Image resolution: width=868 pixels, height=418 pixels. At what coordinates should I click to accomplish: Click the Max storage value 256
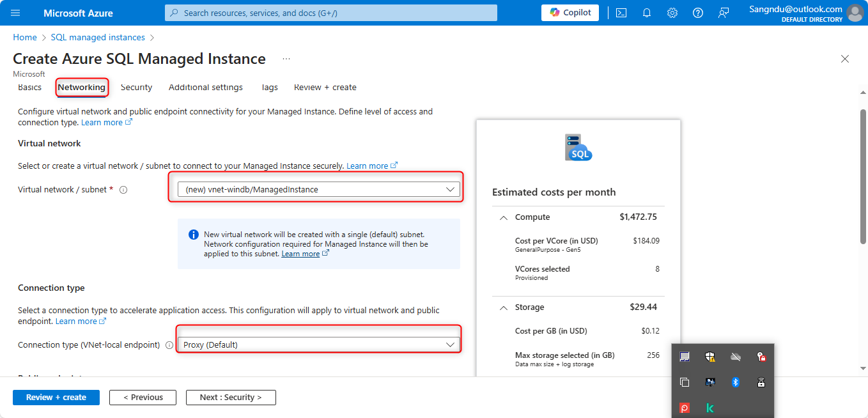point(653,355)
